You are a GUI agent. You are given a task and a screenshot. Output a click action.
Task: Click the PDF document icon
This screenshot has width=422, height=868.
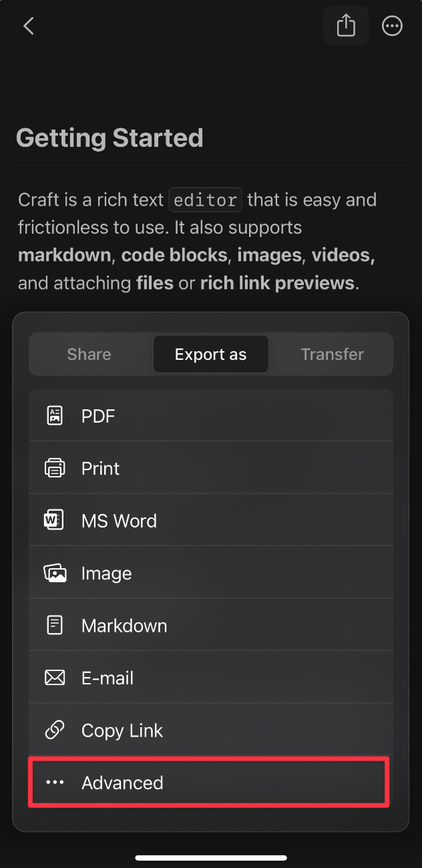click(x=55, y=416)
